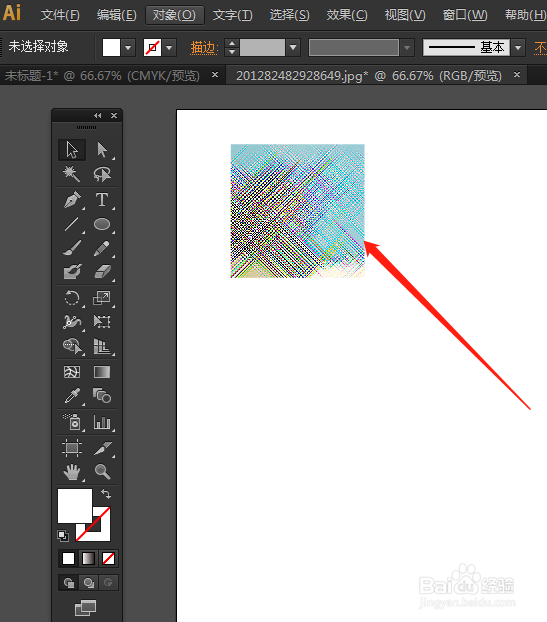
Task: Select the Pen tool
Action: click(72, 200)
